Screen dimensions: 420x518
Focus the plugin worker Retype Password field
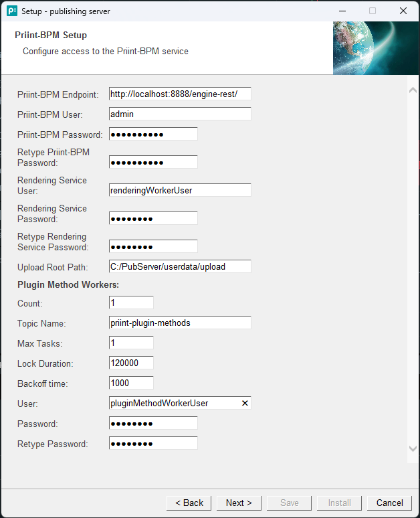click(x=153, y=443)
